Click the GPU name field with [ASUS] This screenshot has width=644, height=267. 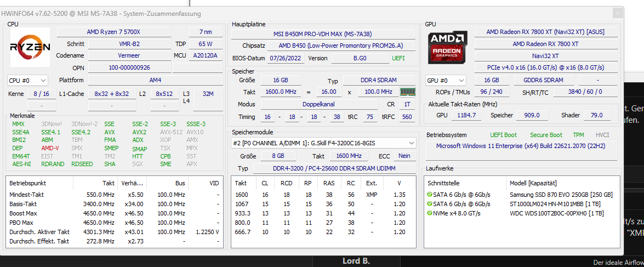click(x=546, y=32)
